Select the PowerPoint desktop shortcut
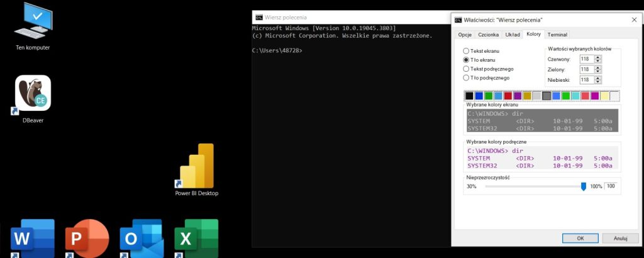Viewport: 644px width, 258px height. pos(87,238)
